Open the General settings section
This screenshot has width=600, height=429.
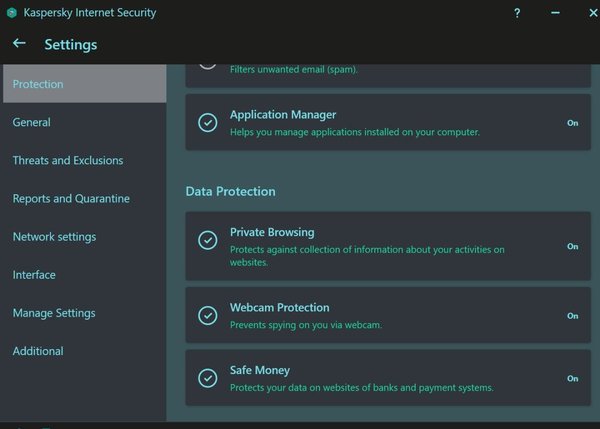click(32, 122)
